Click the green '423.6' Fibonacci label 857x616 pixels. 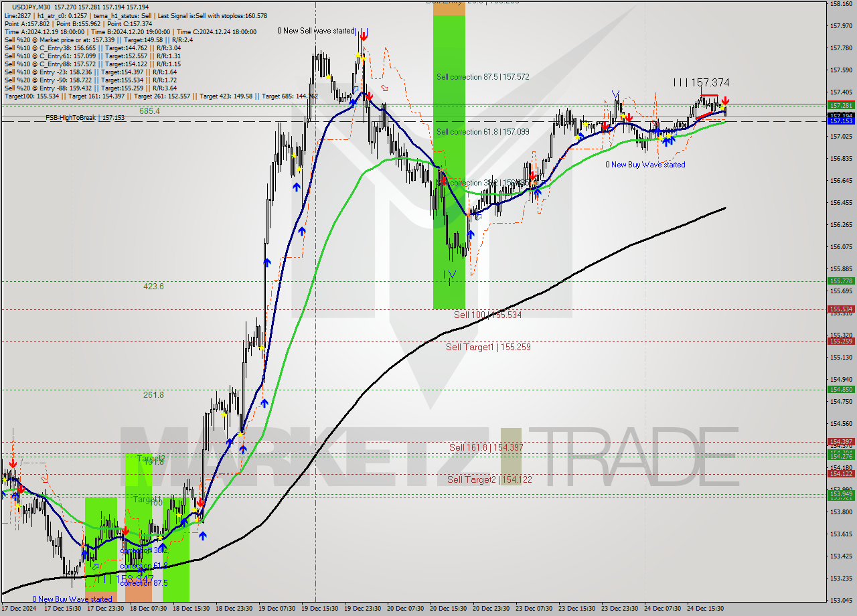point(153,287)
